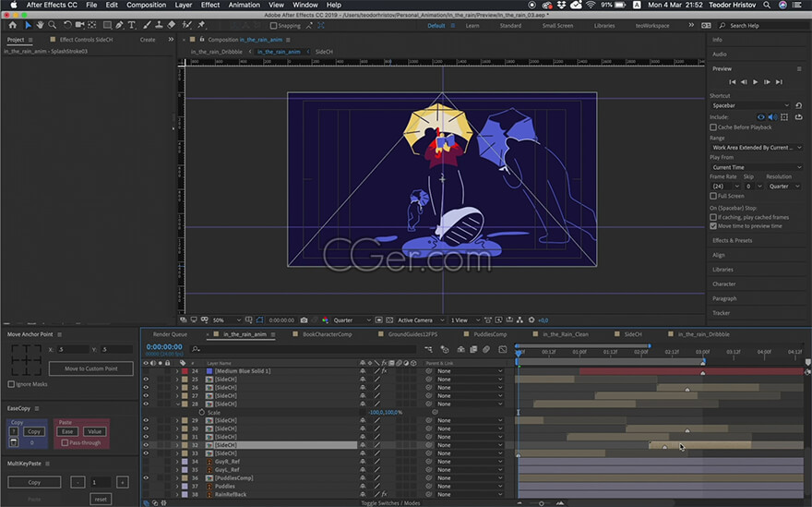Image resolution: width=812 pixels, height=507 pixels.
Task: Open Spotlight search in the menu bar
Action: click(767, 5)
